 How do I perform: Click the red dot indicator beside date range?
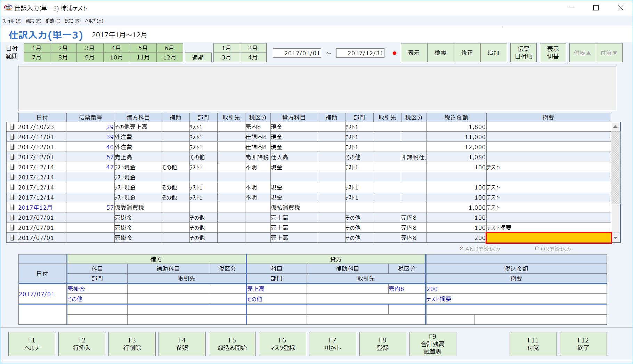[x=394, y=53]
